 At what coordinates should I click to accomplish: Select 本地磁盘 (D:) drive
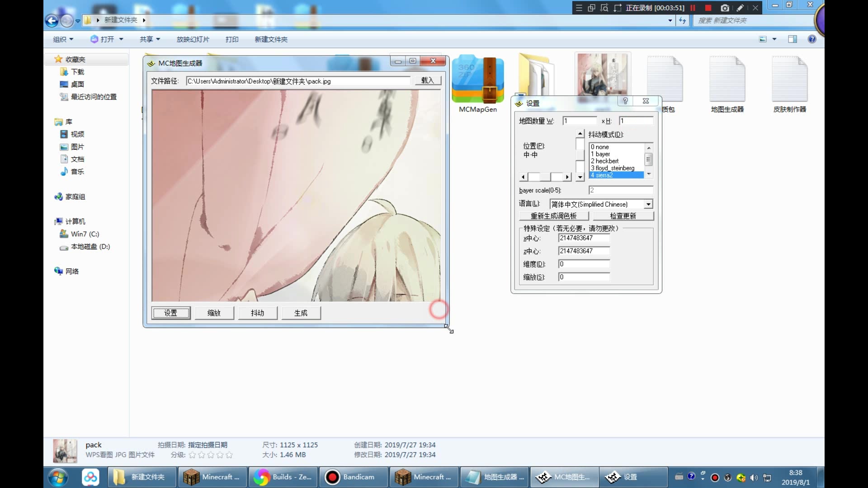click(90, 247)
